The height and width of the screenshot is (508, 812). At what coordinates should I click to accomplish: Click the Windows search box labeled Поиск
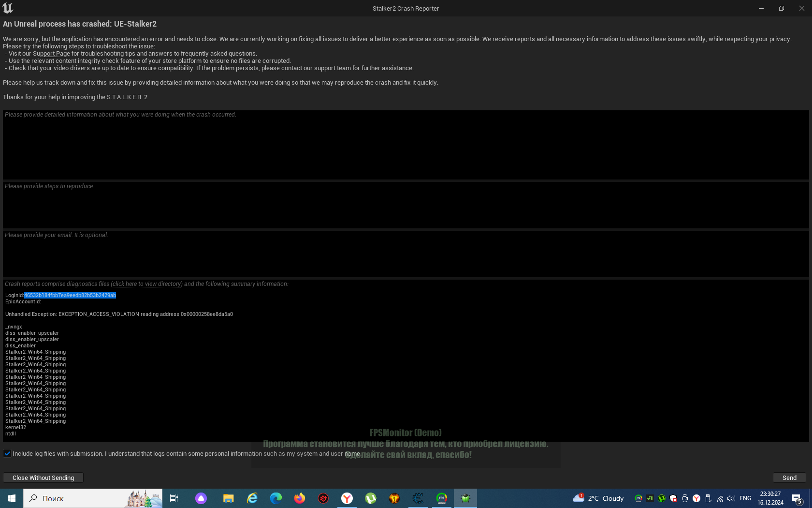[93, 498]
